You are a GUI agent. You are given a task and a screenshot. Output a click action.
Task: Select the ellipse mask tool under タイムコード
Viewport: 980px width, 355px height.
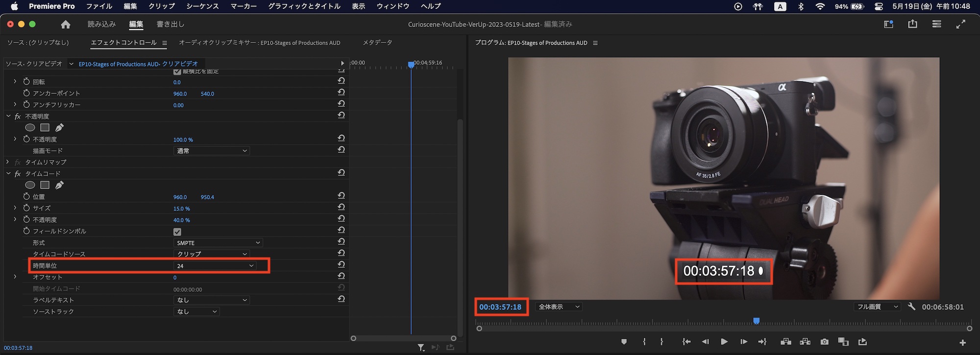coord(30,185)
